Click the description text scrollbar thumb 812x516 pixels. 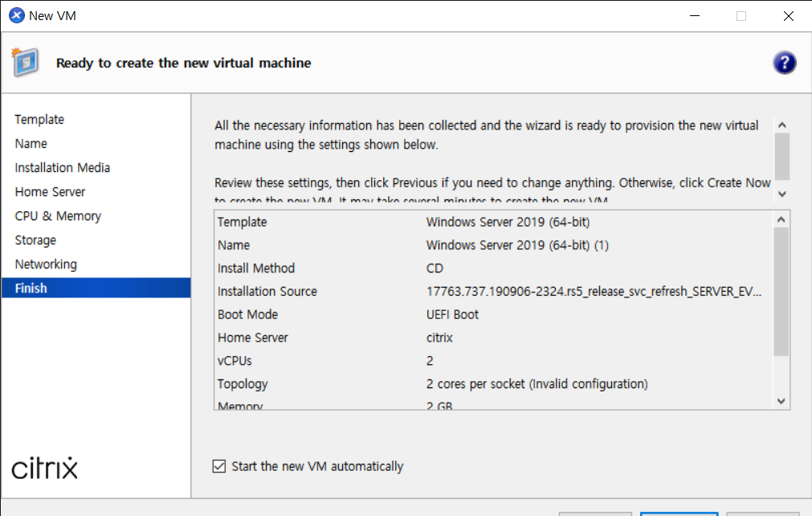click(x=782, y=156)
